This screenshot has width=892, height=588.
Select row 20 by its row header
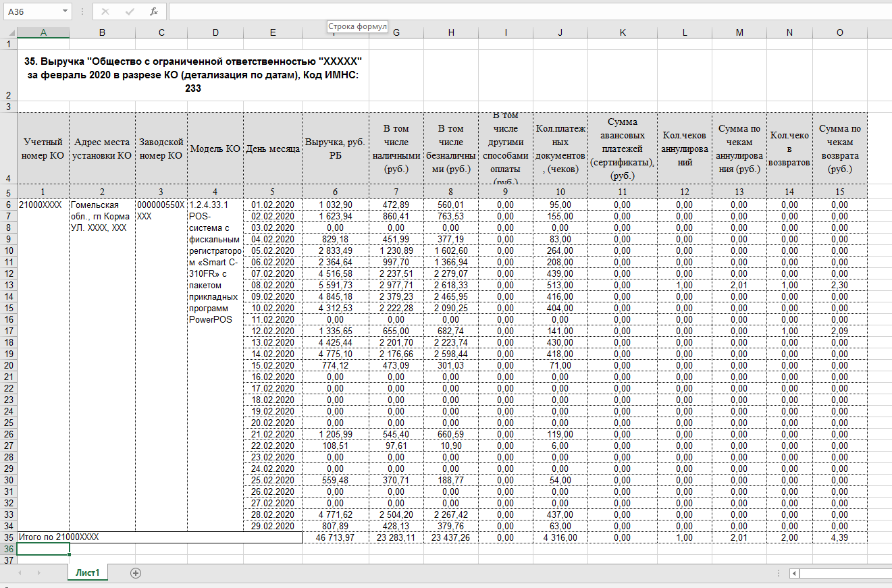8,365
